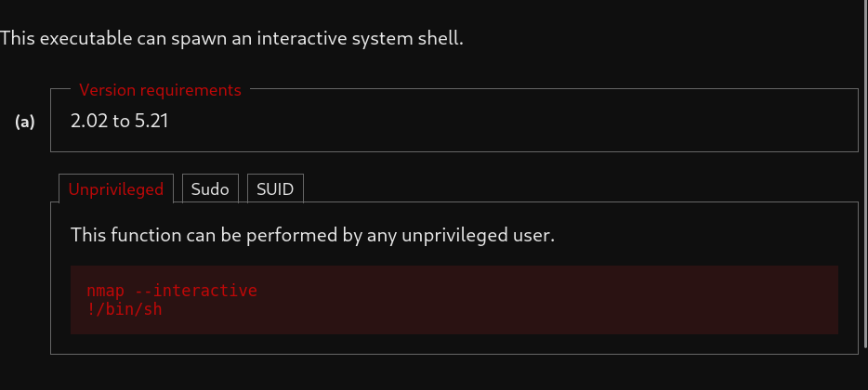Click the (a) item label

25,121
